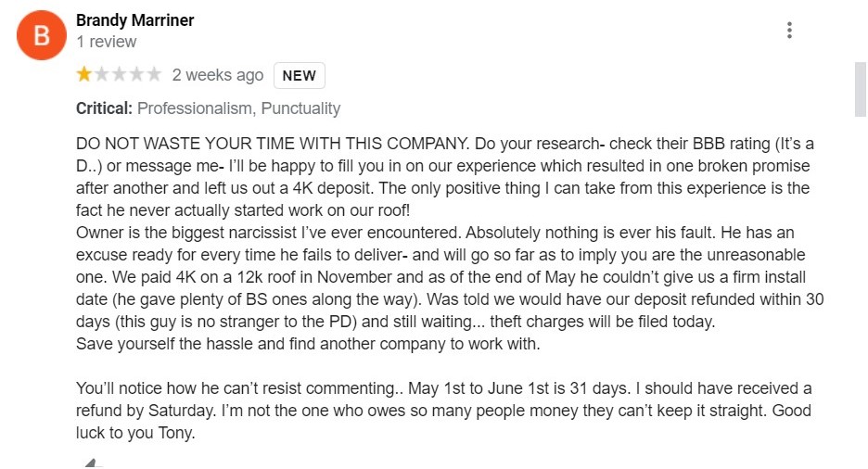868x469 pixels.
Task: Select the second gray rating star
Action: pyautogui.click(x=102, y=74)
